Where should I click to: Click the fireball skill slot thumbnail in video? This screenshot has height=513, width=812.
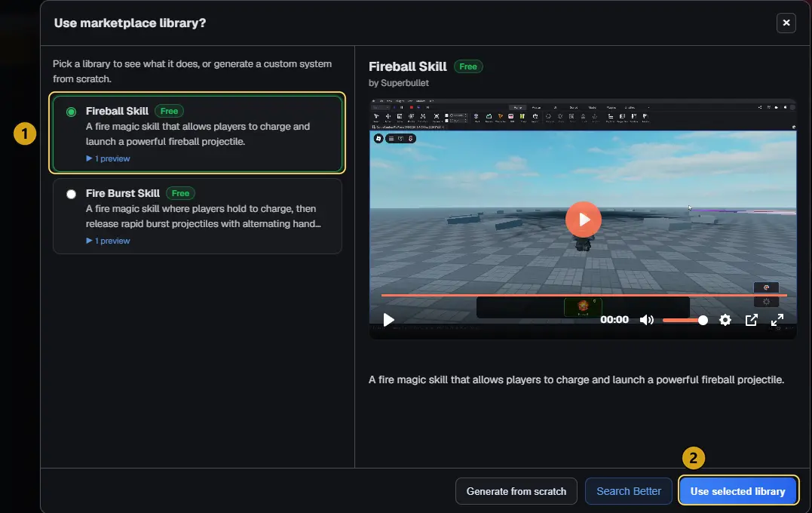point(583,307)
